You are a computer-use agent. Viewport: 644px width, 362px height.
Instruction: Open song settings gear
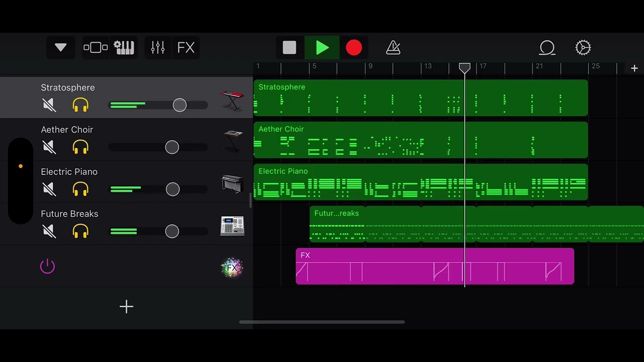click(x=583, y=48)
